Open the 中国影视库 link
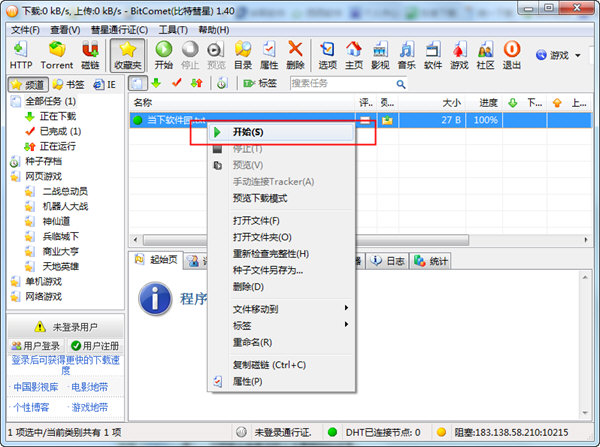Screen dimensions: 600x447 (34, 386)
